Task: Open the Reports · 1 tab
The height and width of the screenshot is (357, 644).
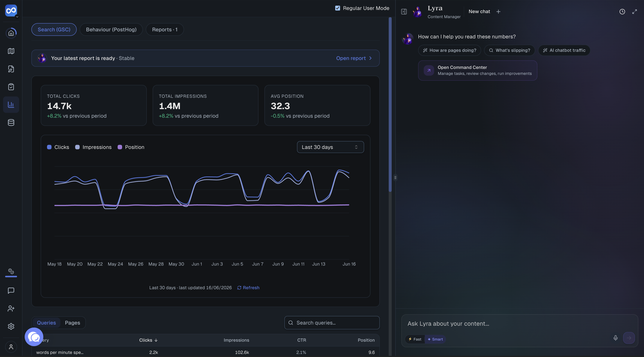Action: (x=165, y=30)
